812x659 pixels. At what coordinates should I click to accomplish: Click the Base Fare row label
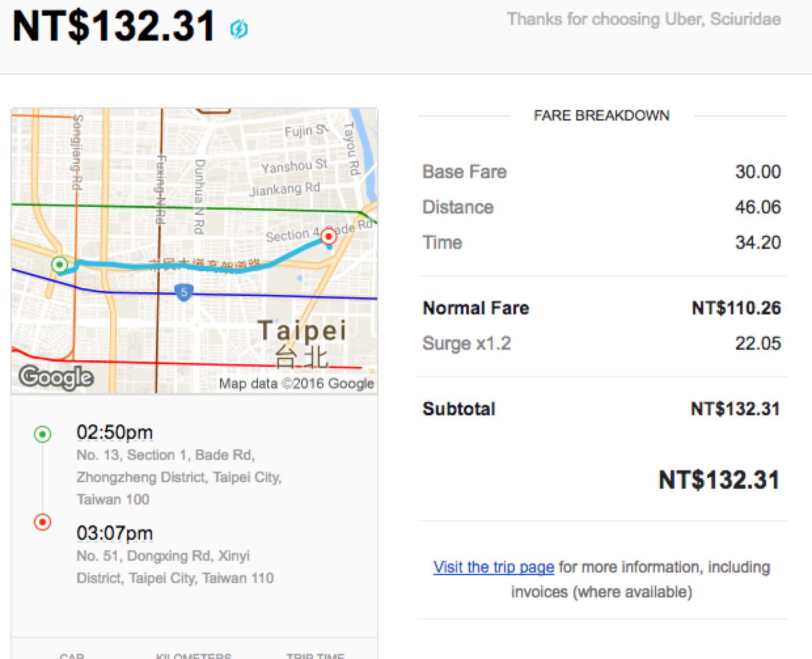tap(464, 172)
